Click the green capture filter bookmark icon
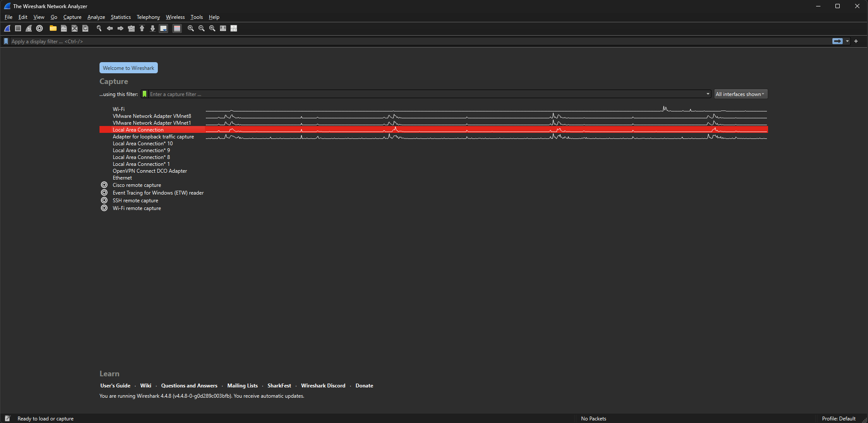The height and width of the screenshot is (423, 868). (145, 94)
